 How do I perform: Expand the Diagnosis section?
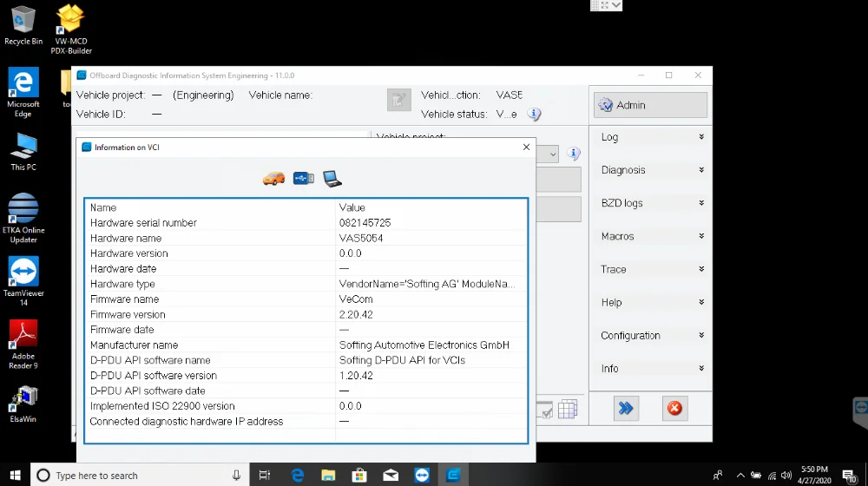point(650,170)
